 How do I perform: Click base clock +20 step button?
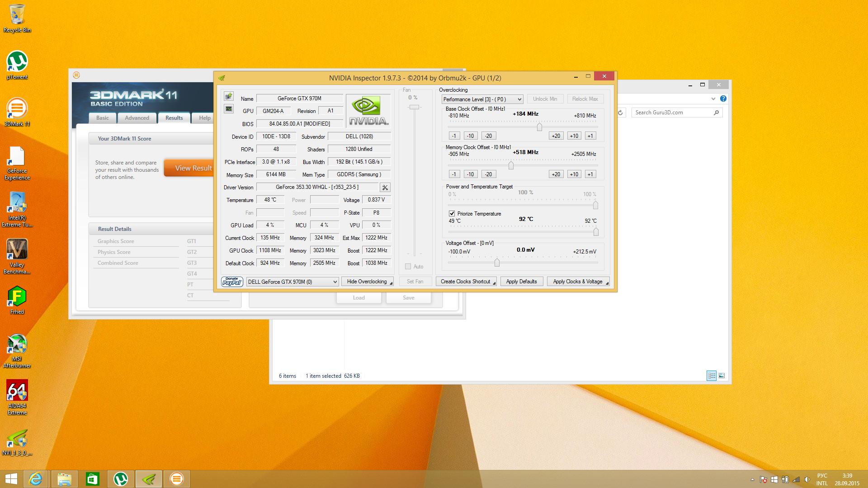pos(556,136)
